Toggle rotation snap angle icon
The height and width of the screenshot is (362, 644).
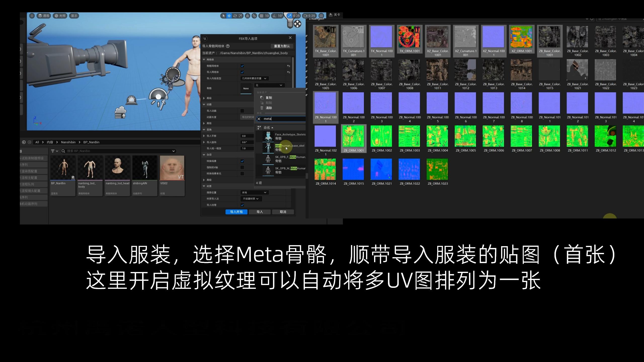(x=274, y=16)
